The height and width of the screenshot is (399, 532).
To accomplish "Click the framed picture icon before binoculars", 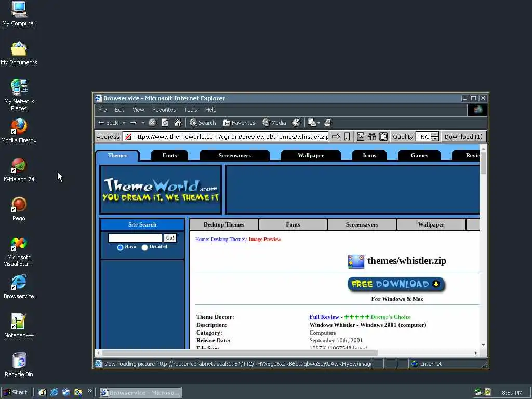I will (361, 137).
